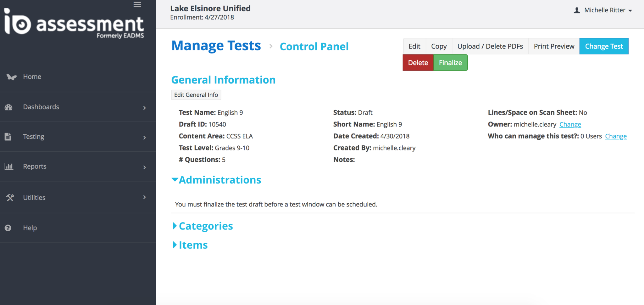The width and height of the screenshot is (644, 305).
Task: Click the Help question mark icon
Action: [x=8, y=228]
